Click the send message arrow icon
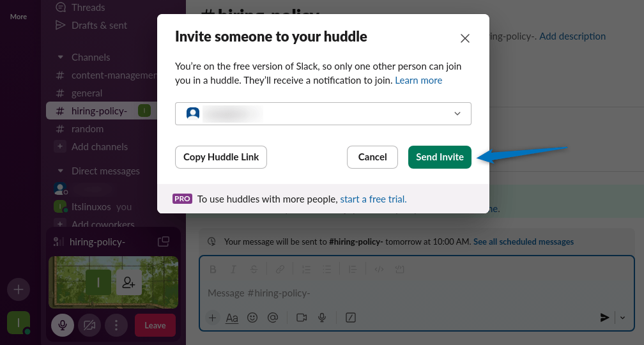 pos(604,318)
